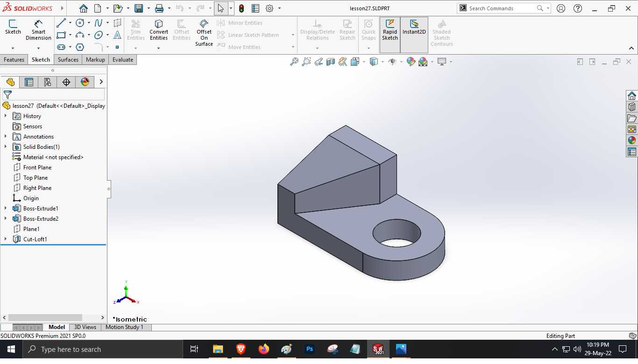This screenshot has width=638, height=364.
Task: Click Zoom to Area in view toolbar
Action: point(306,62)
